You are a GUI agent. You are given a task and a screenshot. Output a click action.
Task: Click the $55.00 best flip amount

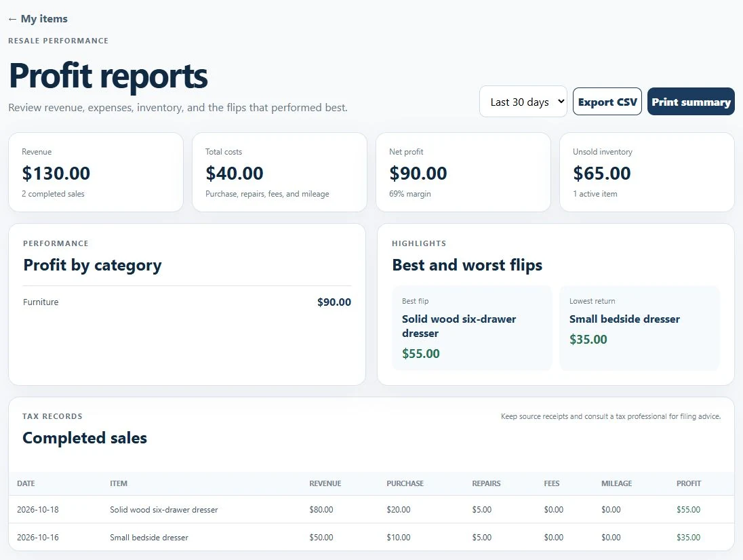[x=421, y=354]
